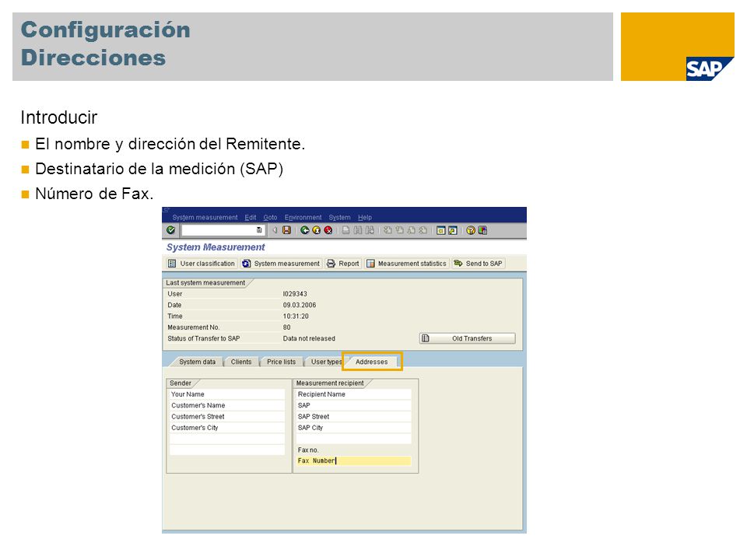Open command field history dropdown
Image resolution: width=747 pixels, height=560 pixels.
[259, 230]
